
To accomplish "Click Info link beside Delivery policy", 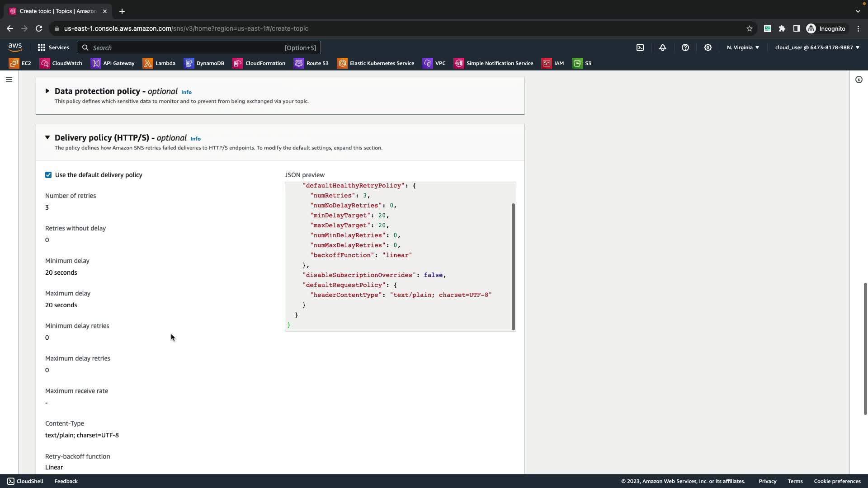I will coord(195,139).
